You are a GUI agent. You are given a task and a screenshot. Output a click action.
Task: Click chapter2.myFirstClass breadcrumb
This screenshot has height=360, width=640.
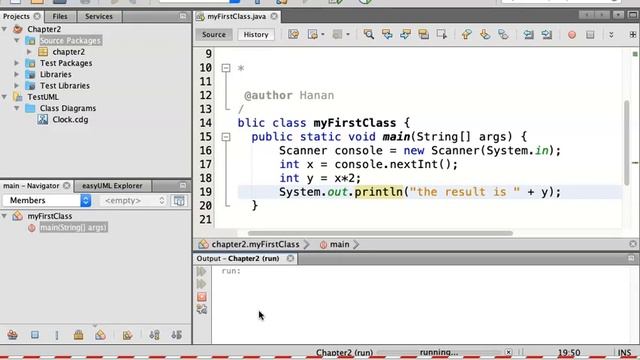(x=256, y=244)
